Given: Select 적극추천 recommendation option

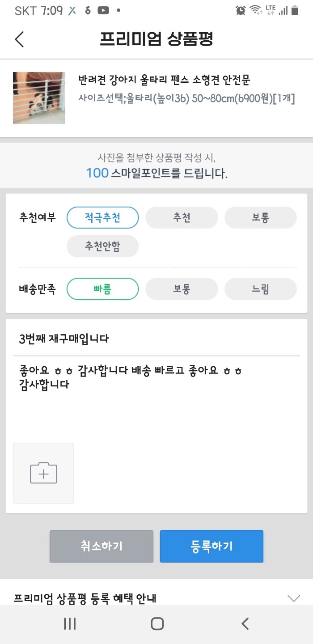Looking at the screenshot, I should (103, 218).
